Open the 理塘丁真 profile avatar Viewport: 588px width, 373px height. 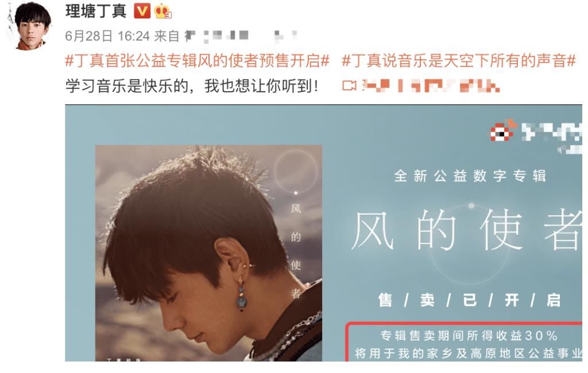coord(30,26)
